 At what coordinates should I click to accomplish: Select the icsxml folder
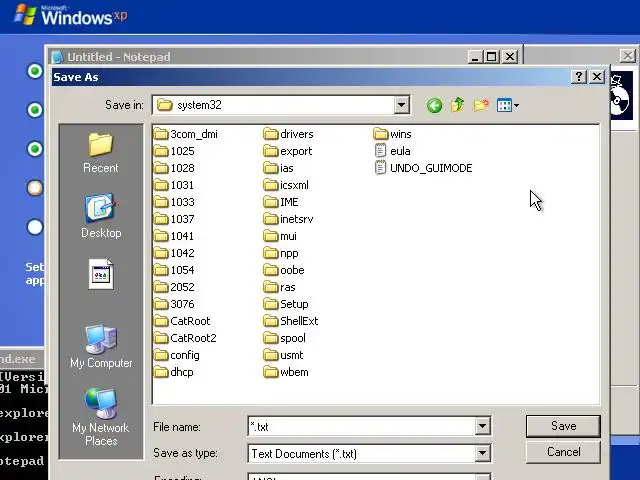[286, 185]
